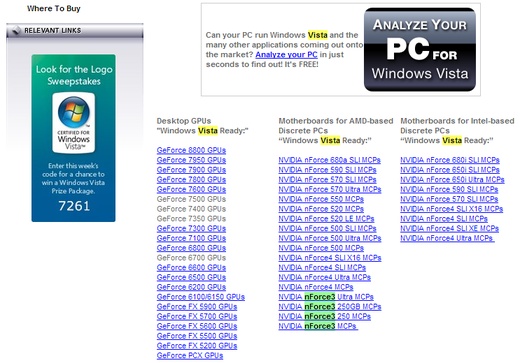The width and height of the screenshot is (520, 363).
Task: Open AMD column's nForce 570 SLI MCPs link
Action: point(327,180)
